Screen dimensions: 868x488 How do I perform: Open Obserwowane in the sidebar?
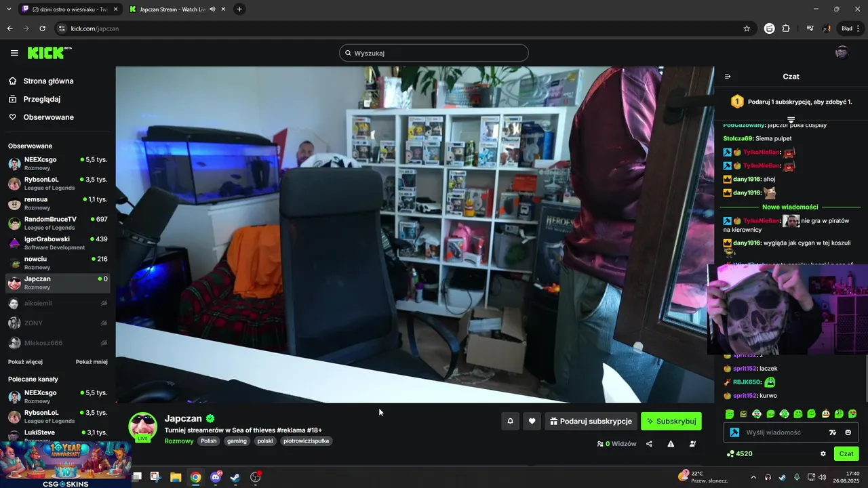coord(48,117)
